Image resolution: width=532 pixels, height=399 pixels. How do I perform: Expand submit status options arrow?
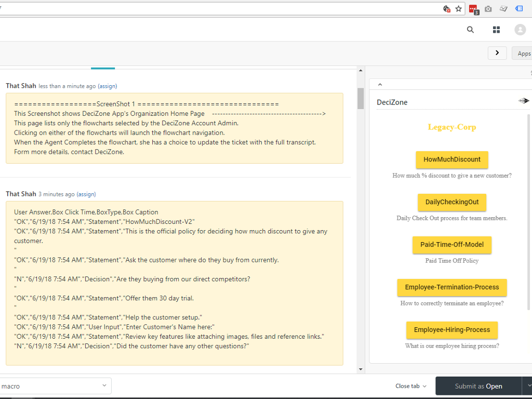click(527, 386)
